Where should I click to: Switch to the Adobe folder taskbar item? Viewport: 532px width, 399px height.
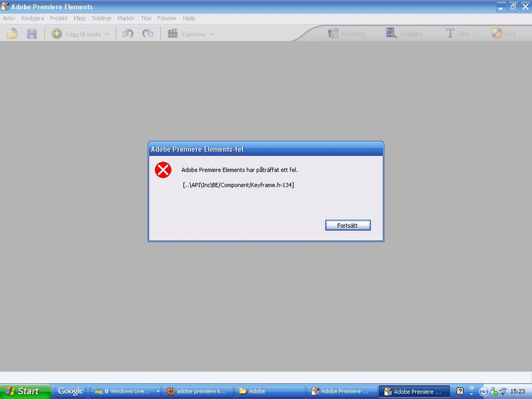coord(269,391)
